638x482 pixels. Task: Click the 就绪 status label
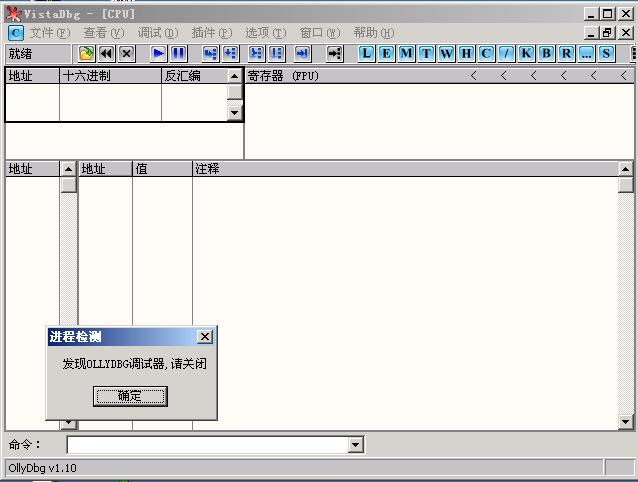coord(20,53)
